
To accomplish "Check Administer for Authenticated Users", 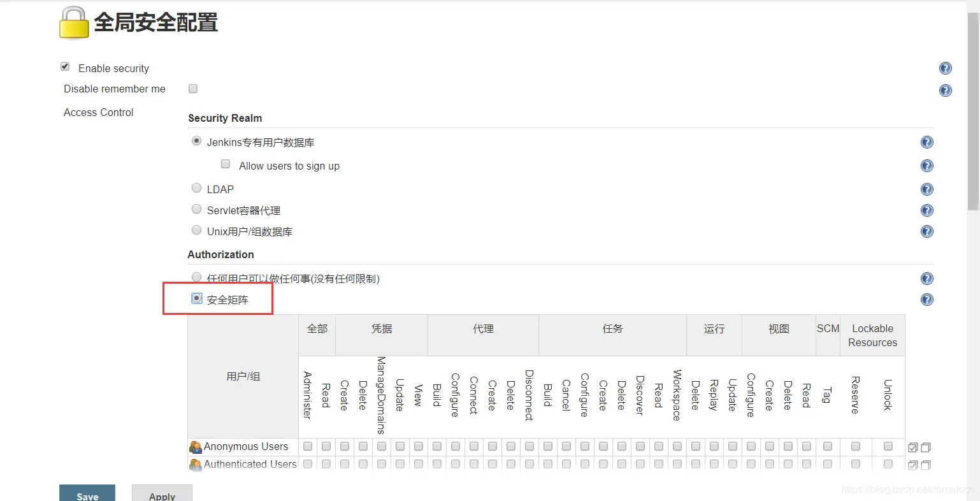I will click(x=308, y=464).
